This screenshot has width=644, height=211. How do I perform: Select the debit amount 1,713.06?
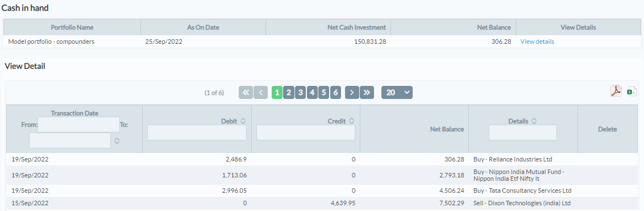(x=235, y=175)
